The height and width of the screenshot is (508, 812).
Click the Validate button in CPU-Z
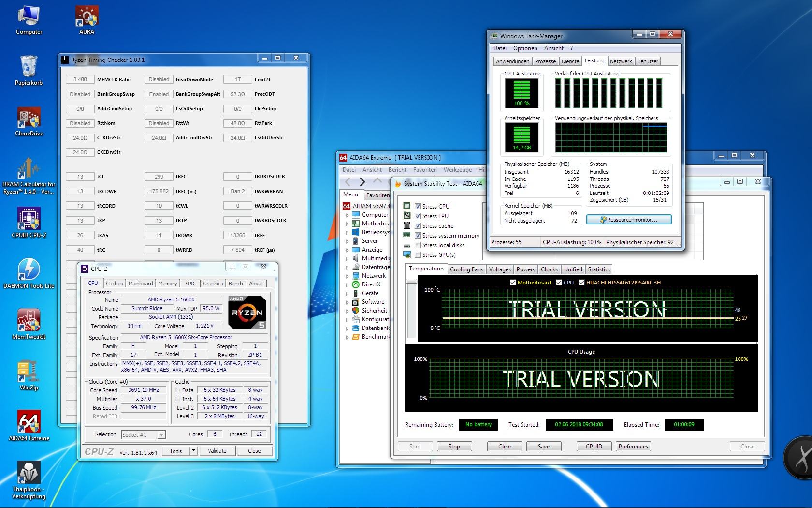coord(217,451)
